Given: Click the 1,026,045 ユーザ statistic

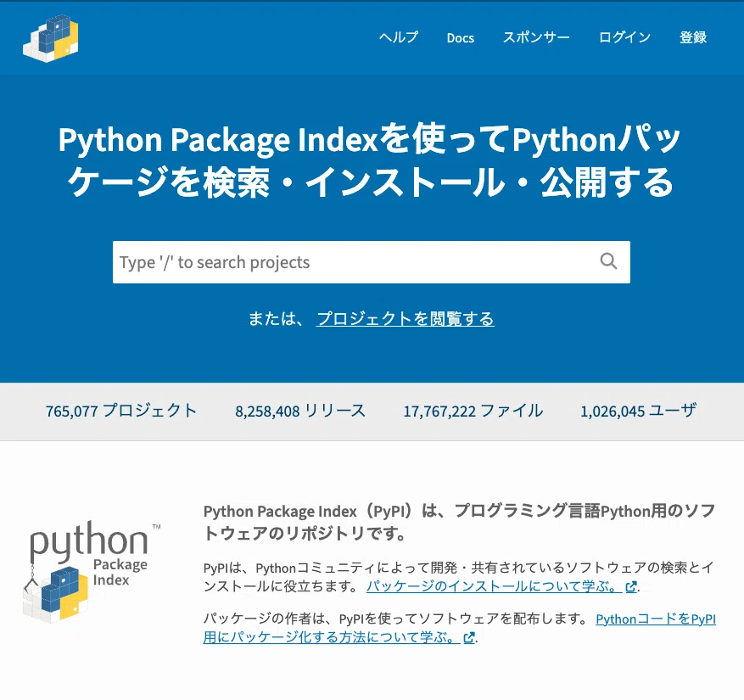Looking at the screenshot, I should (x=639, y=411).
